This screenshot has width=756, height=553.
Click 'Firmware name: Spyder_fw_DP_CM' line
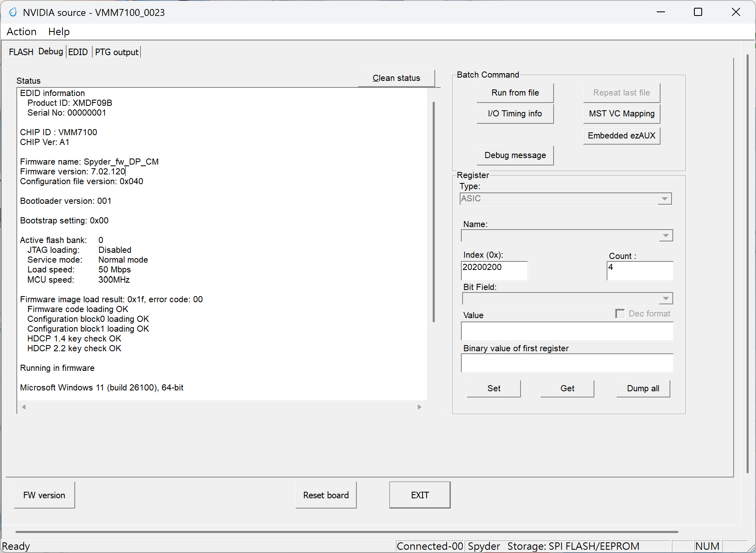[89, 162]
